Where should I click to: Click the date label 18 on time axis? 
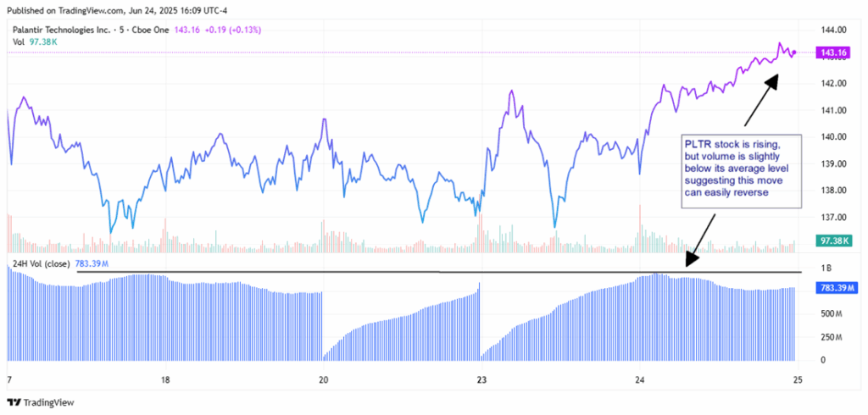click(x=164, y=380)
